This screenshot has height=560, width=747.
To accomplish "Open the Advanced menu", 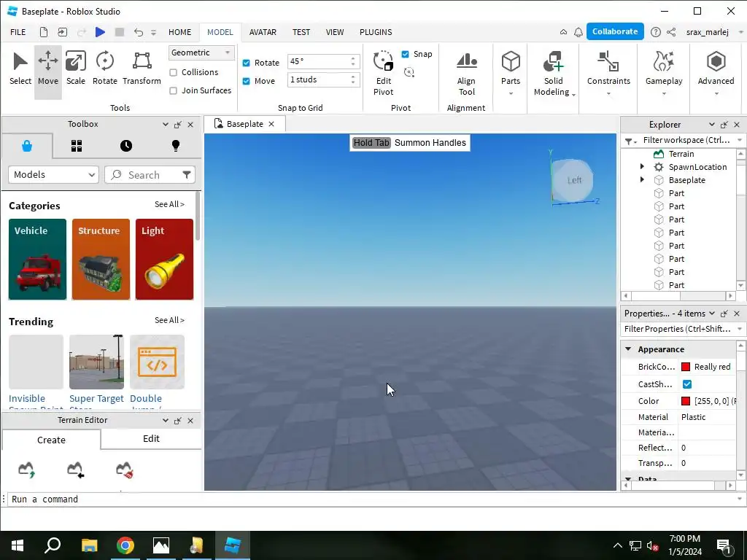I will [716, 73].
